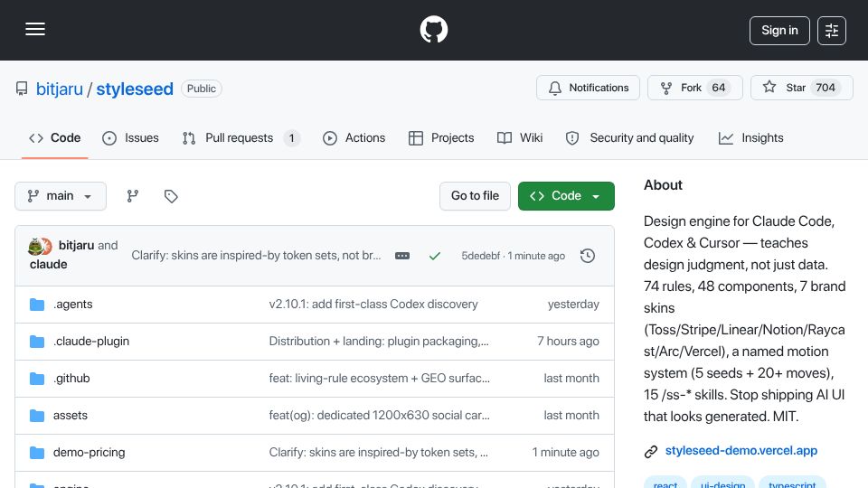Screen dimensions: 868x488
Task: Click the .agents folder icon
Action: 37,305
